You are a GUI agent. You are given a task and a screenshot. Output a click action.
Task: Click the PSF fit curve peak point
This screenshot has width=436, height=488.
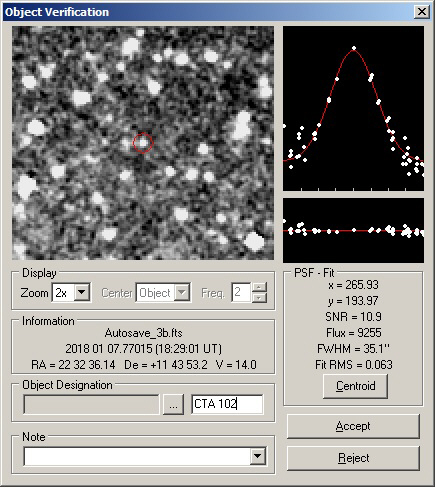[x=354, y=48]
